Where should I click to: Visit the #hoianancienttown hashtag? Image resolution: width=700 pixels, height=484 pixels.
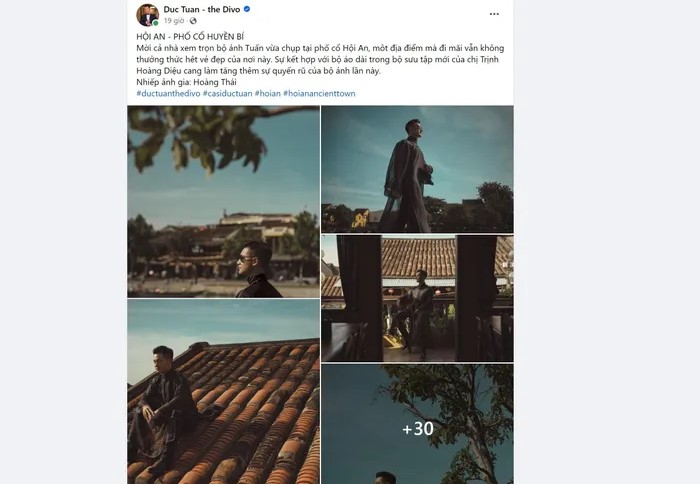click(x=319, y=93)
